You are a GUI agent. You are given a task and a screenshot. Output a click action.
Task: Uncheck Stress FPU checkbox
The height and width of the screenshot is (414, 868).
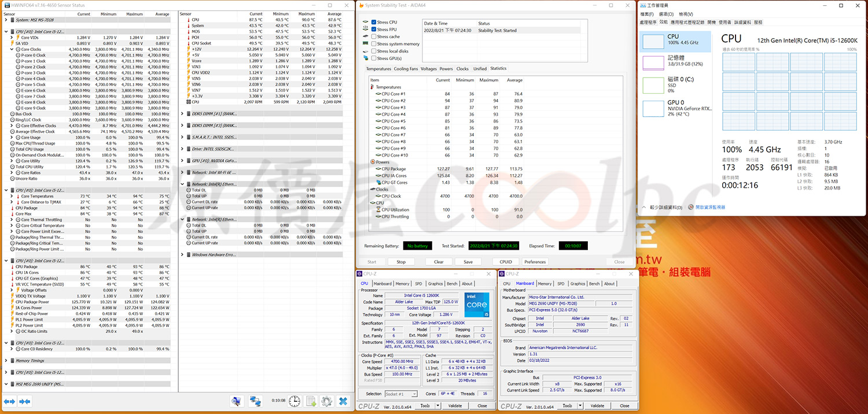[374, 29]
